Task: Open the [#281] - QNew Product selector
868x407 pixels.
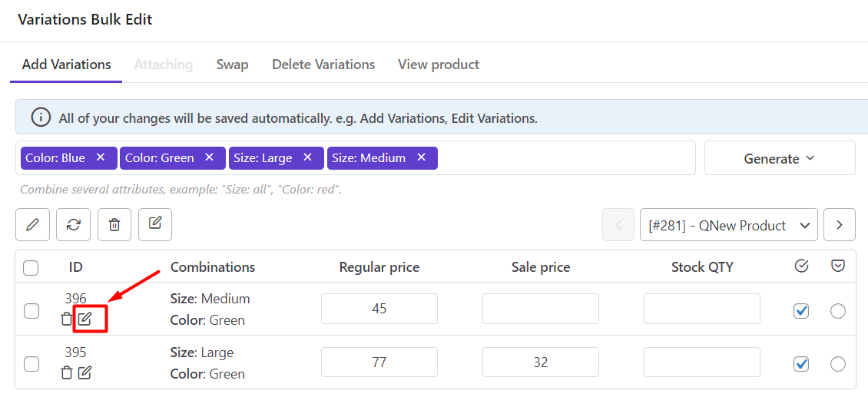Action: tap(727, 225)
